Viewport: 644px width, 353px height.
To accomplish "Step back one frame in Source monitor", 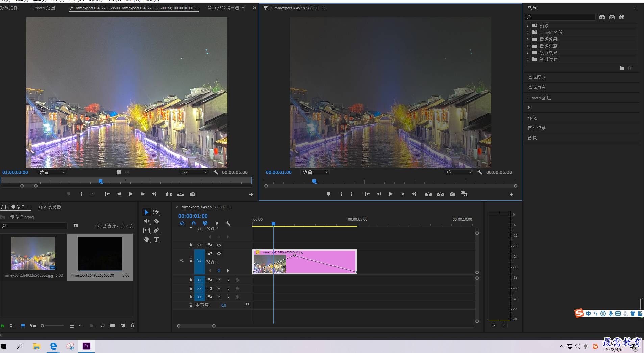I will [119, 194].
